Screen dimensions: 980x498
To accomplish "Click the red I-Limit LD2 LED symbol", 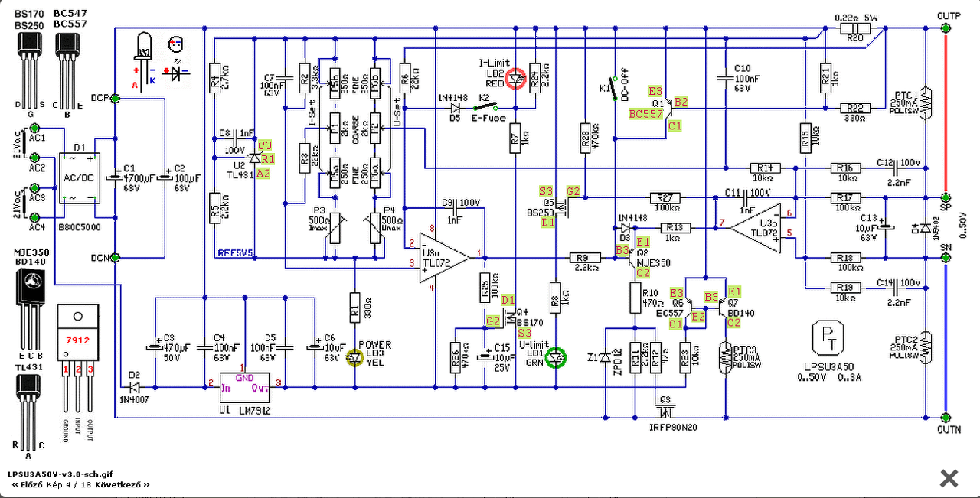I will 516,79.
